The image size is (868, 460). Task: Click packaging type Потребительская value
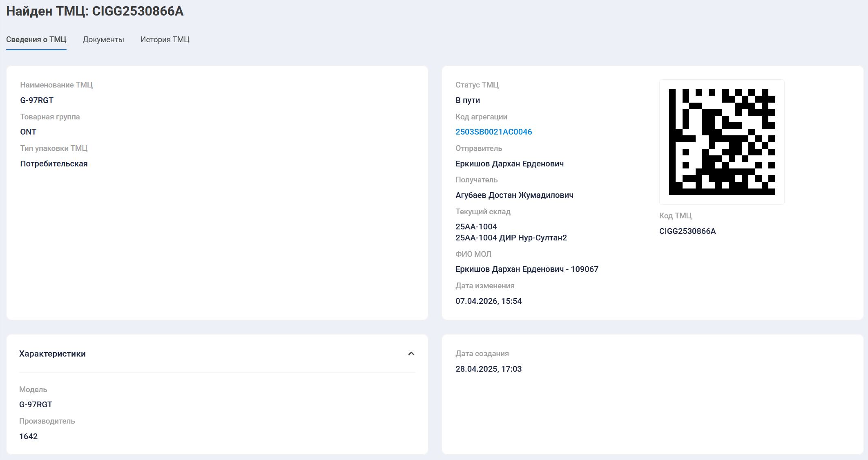tap(54, 164)
